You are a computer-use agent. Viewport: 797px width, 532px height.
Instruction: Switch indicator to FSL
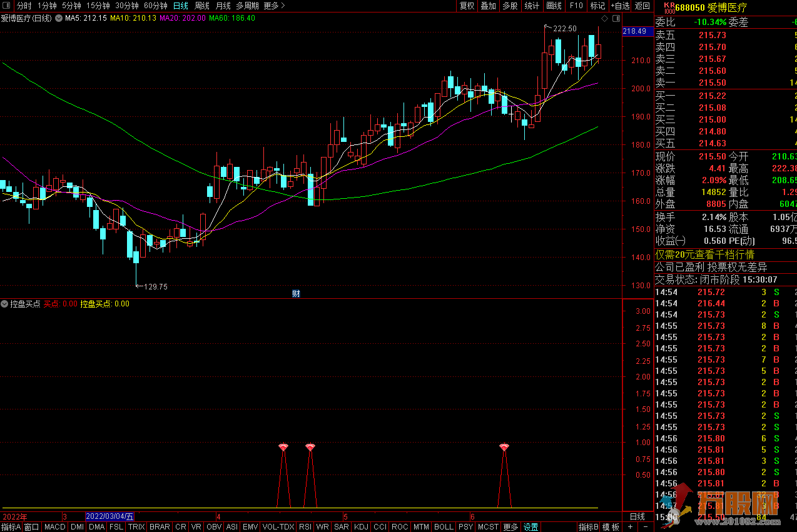(116, 527)
